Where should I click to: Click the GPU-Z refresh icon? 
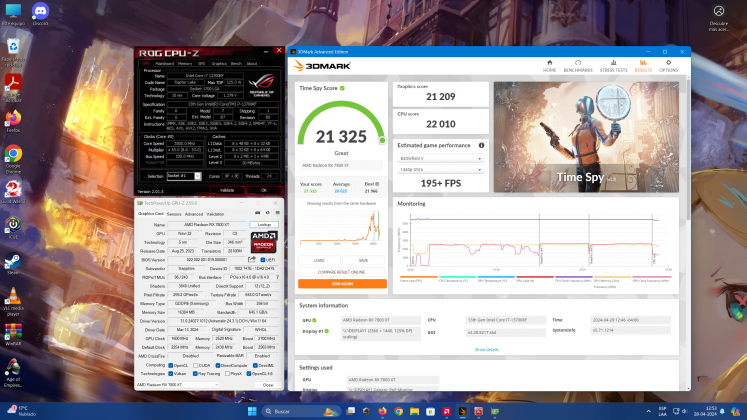268,213
